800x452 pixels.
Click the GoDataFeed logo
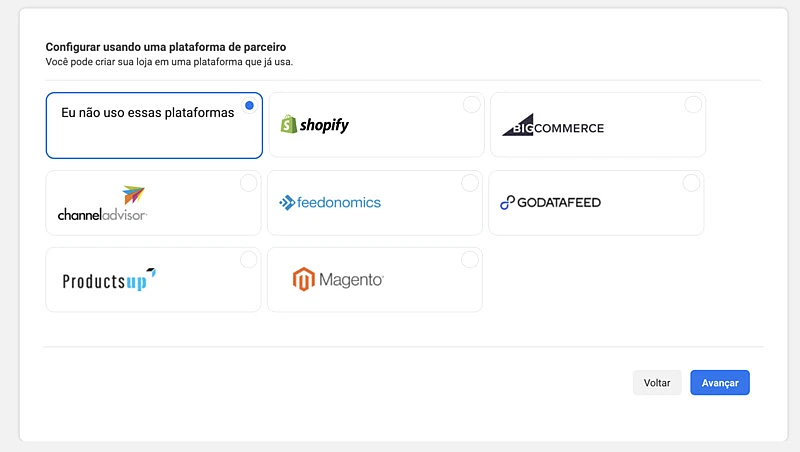point(550,203)
